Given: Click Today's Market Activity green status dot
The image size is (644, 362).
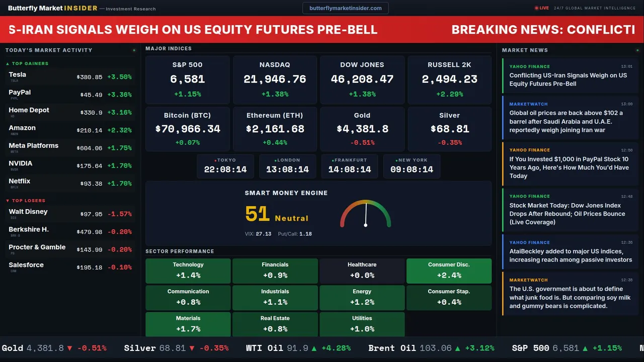Looking at the screenshot, I should [134, 50].
